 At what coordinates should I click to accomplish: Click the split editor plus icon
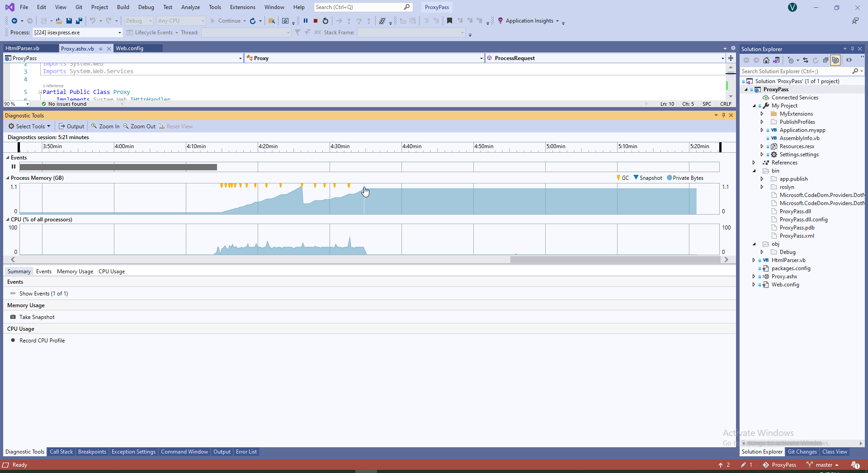(731, 58)
